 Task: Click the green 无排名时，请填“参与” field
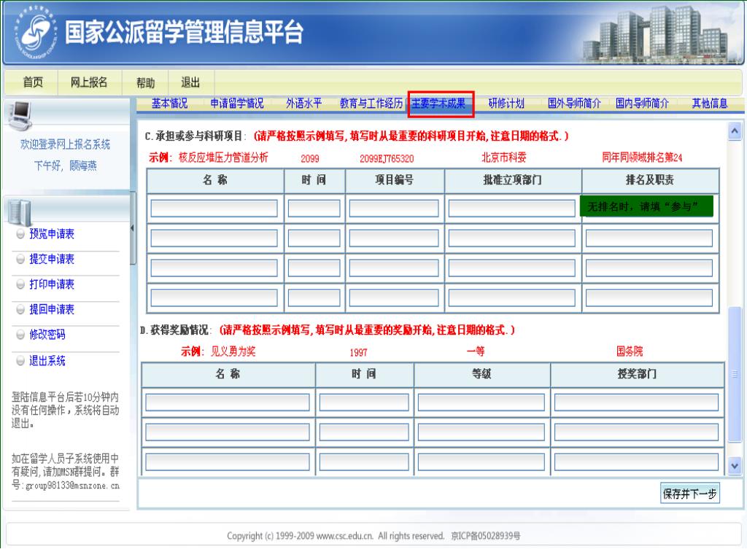pyautogui.click(x=646, y=206)
